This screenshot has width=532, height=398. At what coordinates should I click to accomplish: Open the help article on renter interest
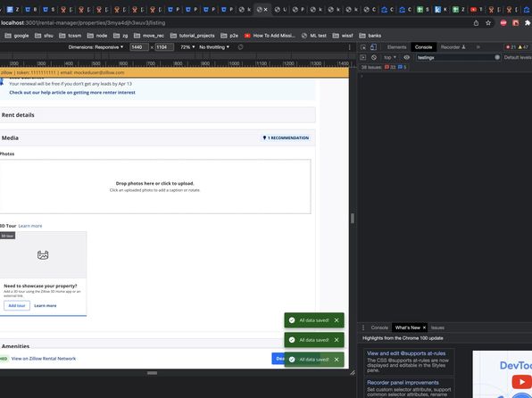coord(72,92)
